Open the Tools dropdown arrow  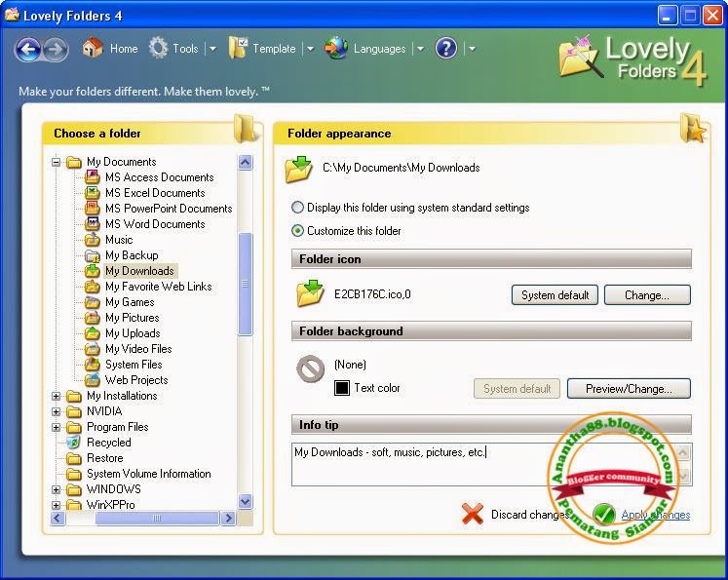(212, 49)
